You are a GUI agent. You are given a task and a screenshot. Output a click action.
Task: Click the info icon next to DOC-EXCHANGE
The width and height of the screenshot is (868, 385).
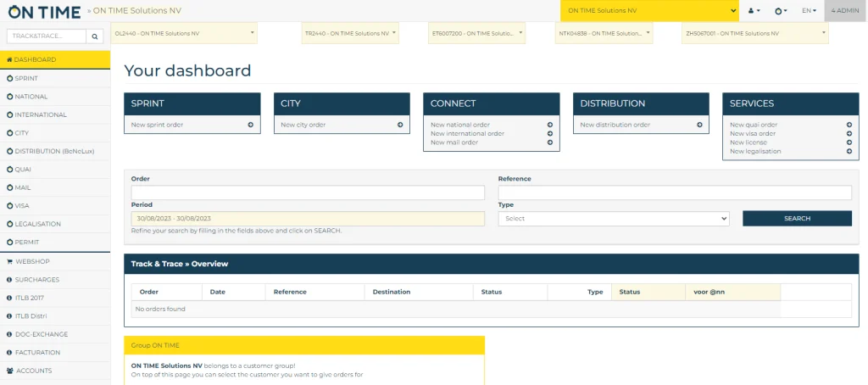[x=9, y=335]
